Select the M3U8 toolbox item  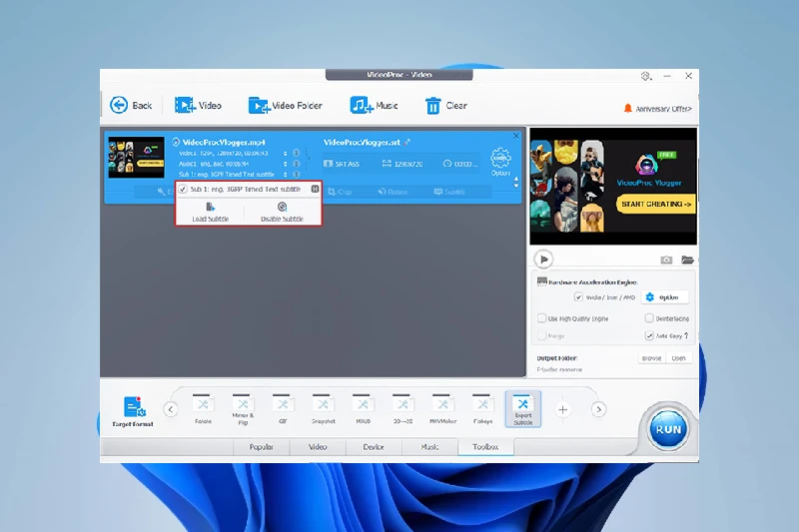click(x=363, y=409)
